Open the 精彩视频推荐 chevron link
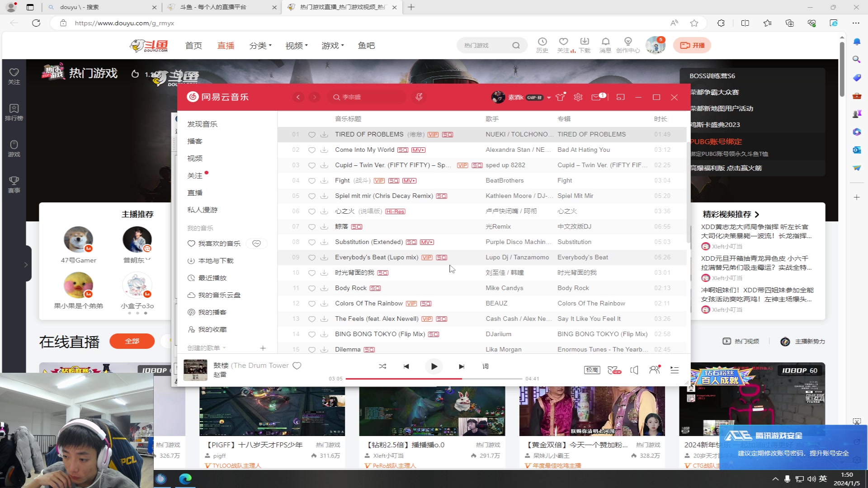868x488 pixels. pos(757,214)
